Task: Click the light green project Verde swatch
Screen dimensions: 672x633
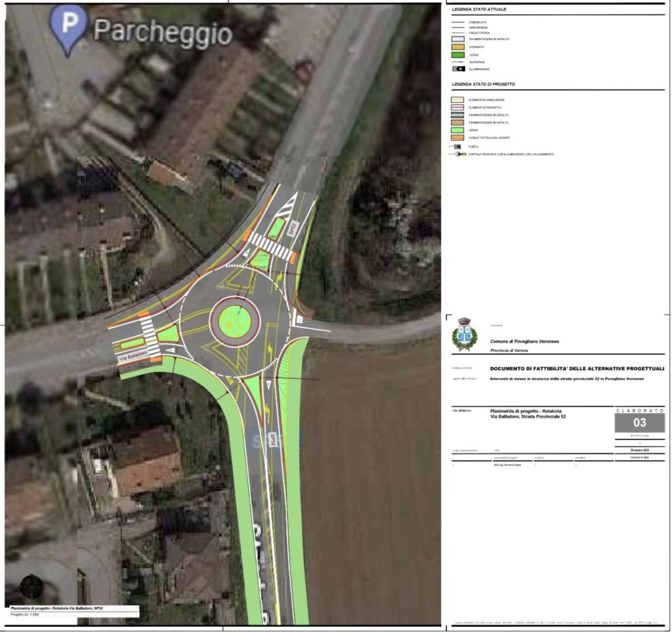Action: [x=458, y=130]
